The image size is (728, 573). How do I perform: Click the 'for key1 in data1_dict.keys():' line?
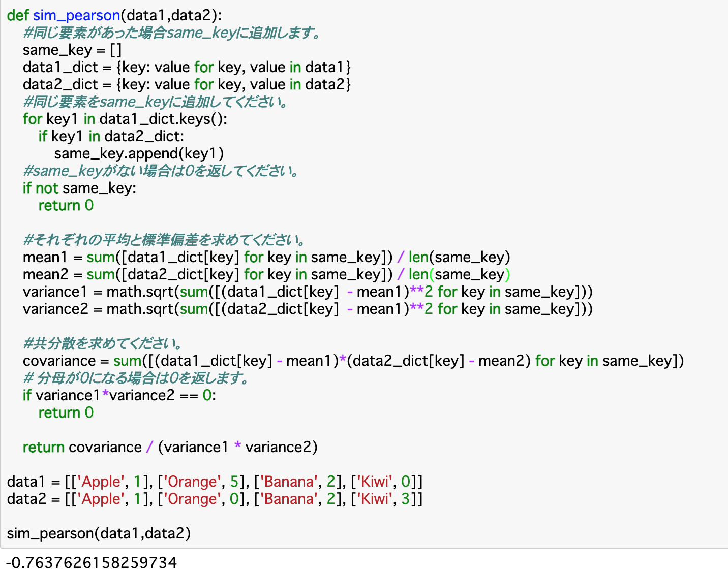[x=125, y=119]
